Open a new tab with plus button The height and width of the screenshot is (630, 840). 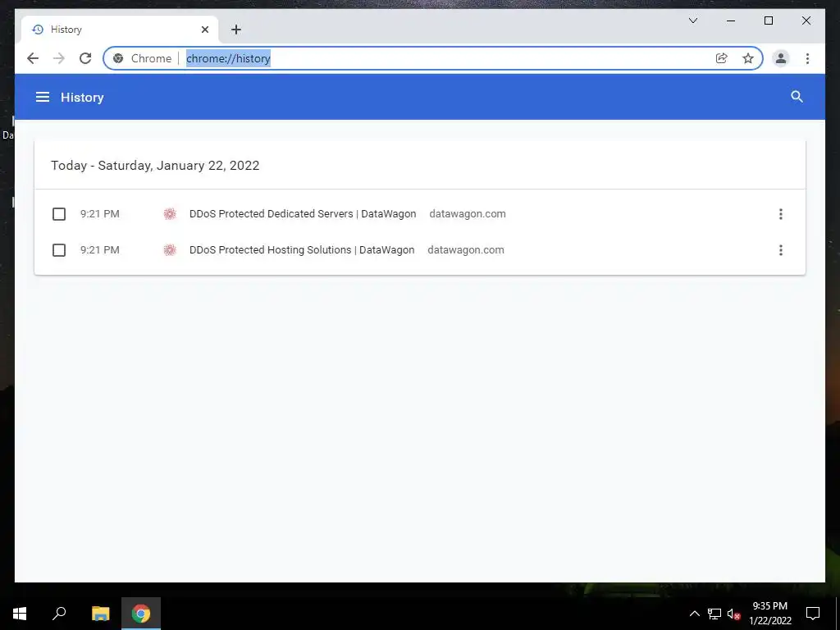(x=236, y=30)
